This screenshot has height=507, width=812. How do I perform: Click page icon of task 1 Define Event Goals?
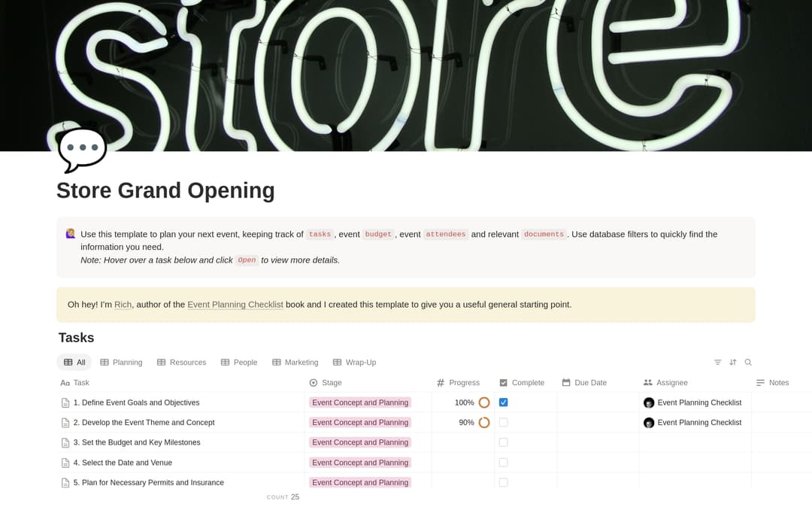coord(65,403)
